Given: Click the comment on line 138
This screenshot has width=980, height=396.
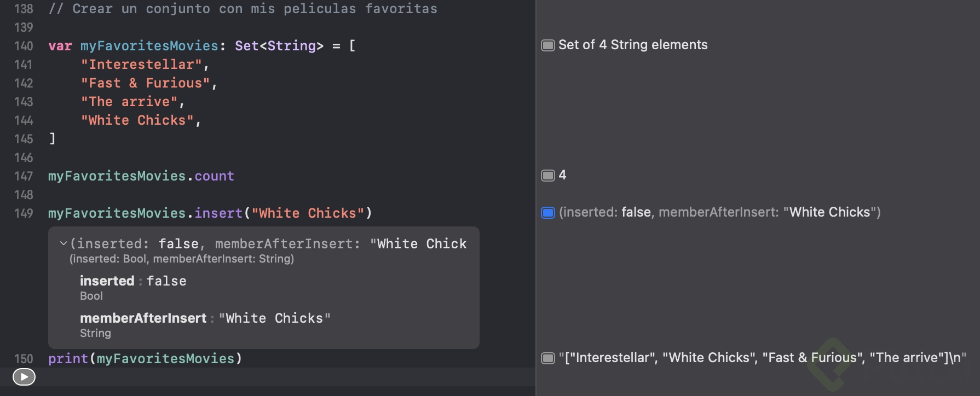Looking at the screenshot, I should 243,9.
